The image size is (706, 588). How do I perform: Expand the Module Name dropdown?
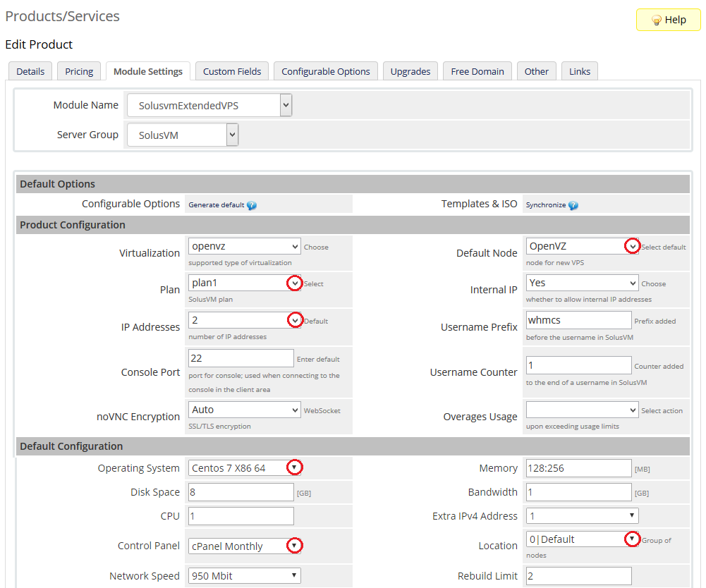(209, 105)
